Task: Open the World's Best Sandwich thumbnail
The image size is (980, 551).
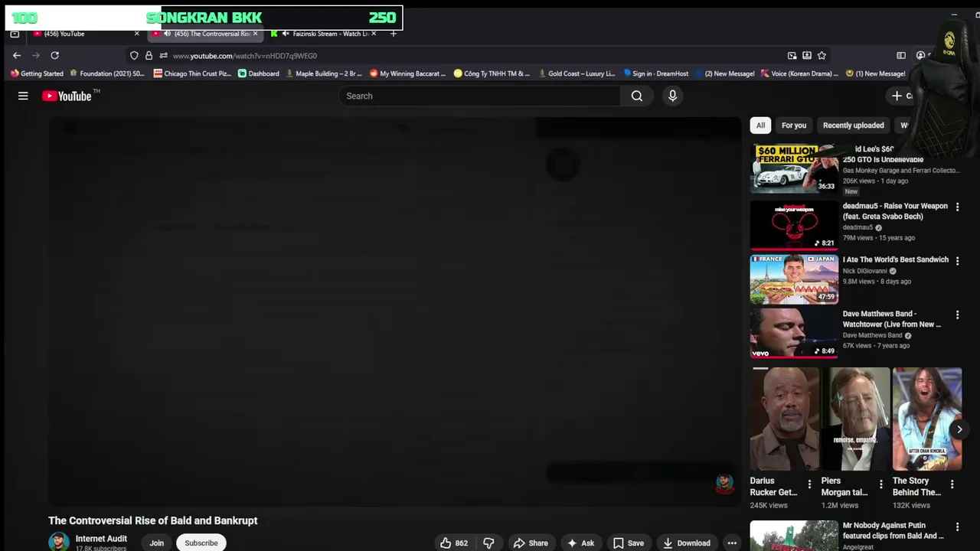Action: 794,279
